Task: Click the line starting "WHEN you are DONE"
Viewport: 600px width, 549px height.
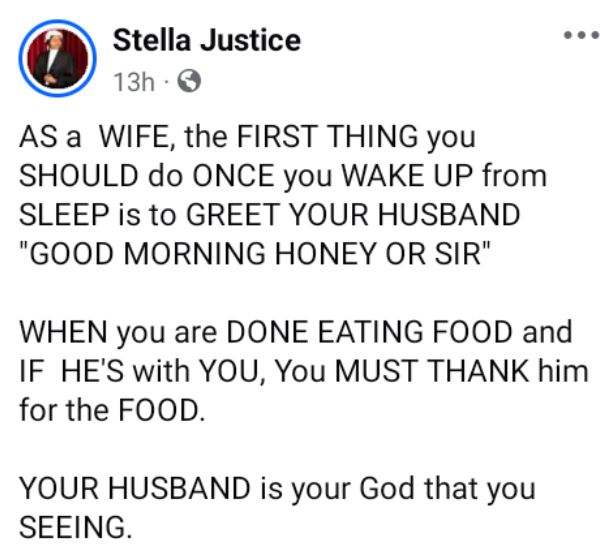Action: pyautogui.click(x=294, y=331)
